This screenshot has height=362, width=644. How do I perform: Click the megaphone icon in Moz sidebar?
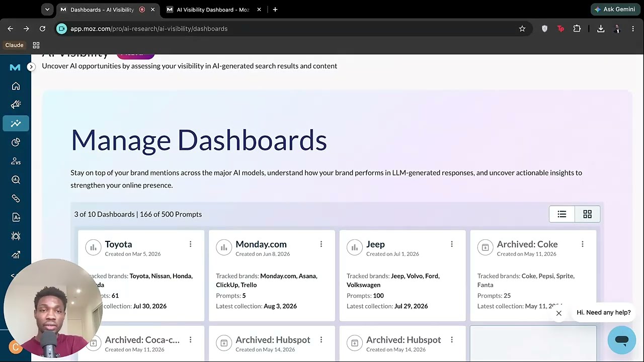[16, 105]
